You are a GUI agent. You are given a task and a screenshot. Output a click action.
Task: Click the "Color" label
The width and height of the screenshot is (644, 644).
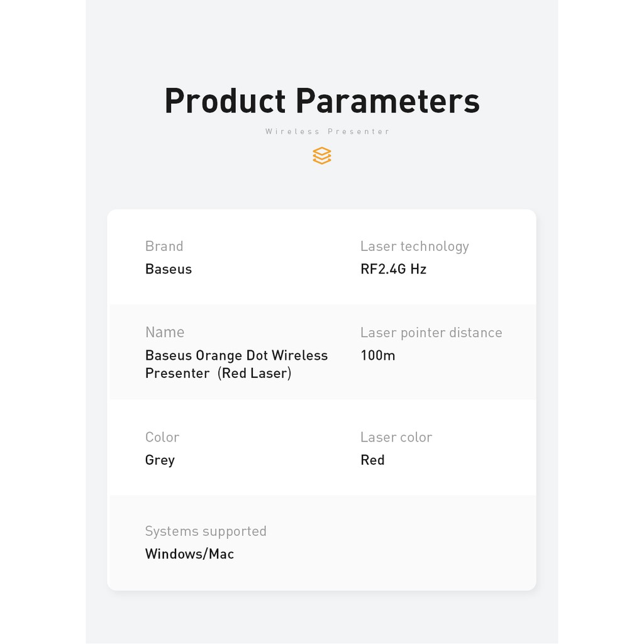162,437
